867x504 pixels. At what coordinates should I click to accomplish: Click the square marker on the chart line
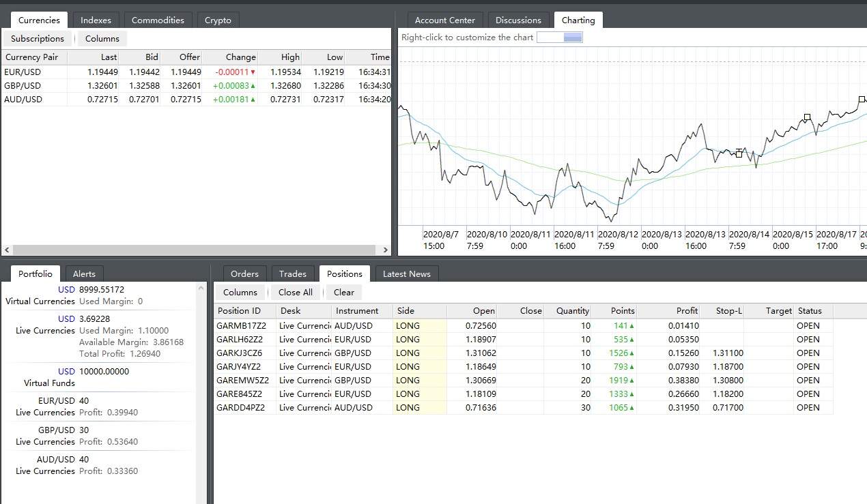point(807,117)
